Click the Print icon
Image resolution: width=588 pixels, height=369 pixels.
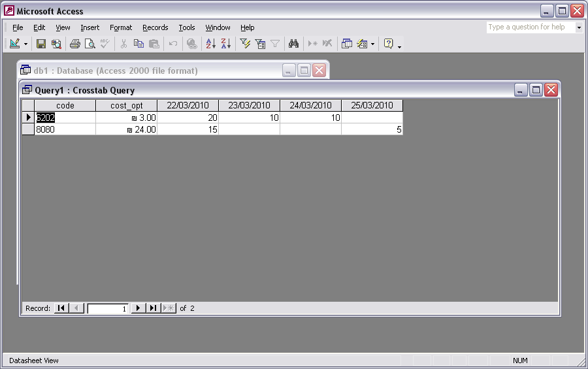pyautogui.click(x=75, y=44)
